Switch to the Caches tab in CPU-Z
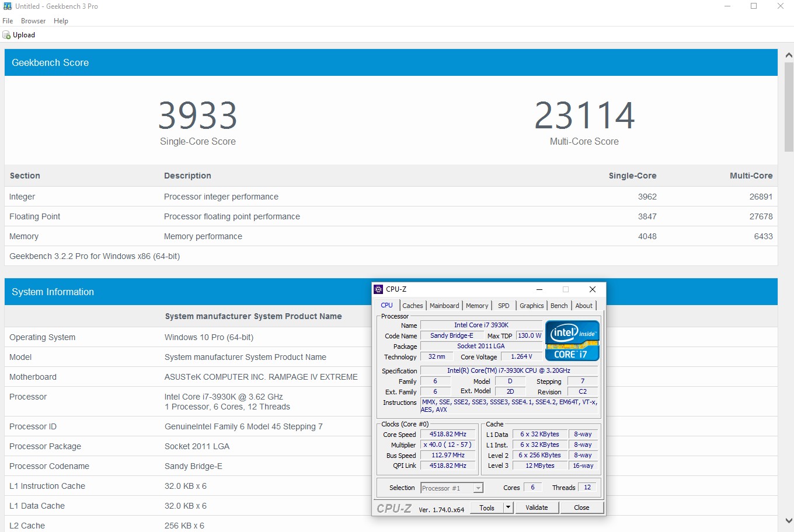The image size is (794, 532). point(412,306)
